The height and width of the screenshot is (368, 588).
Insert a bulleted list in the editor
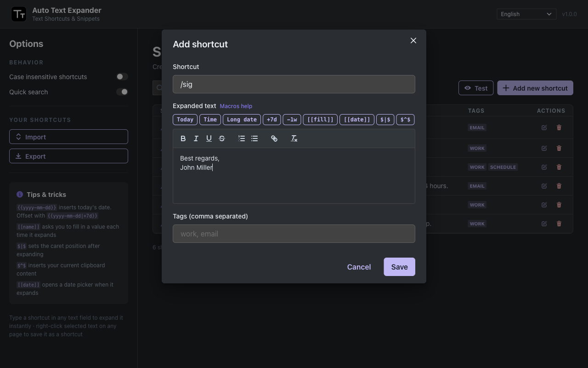[254, 138]
